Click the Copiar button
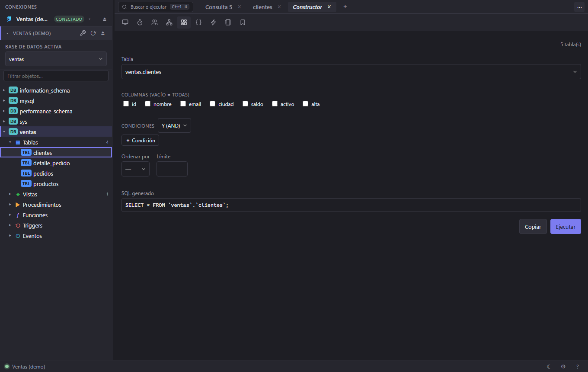The height and width of the screenshot is (372, 588). [x=533, y=227]
